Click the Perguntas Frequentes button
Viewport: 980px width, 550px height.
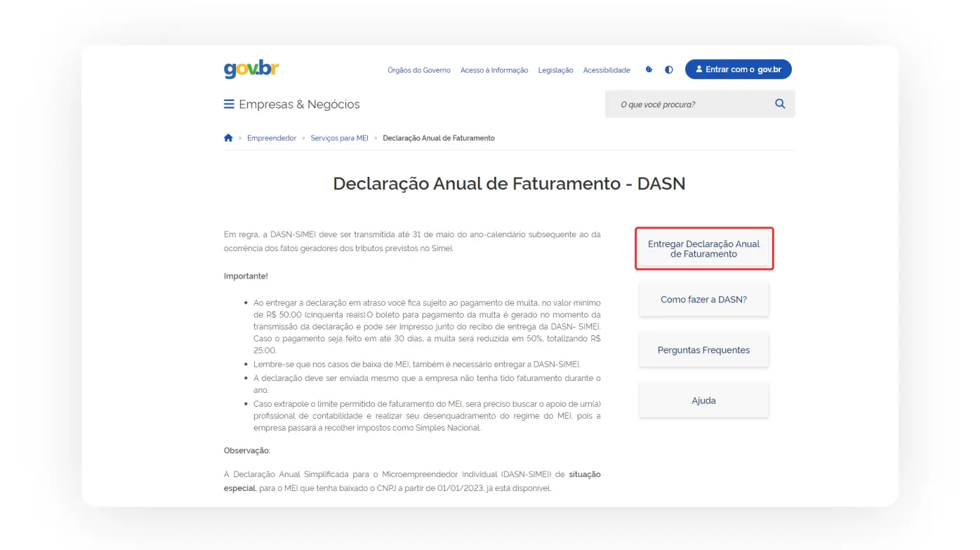[704, 349]
